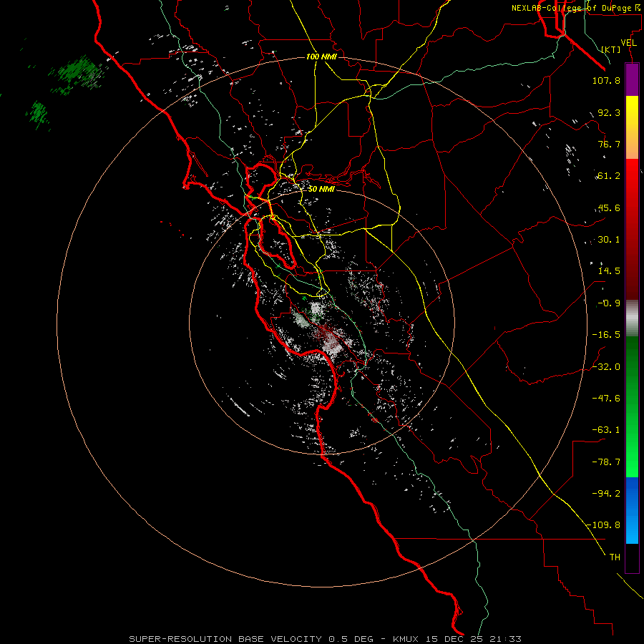Click the 92.3 scale value
The width and height of the screenshot is (644, 644).
[x=609, y=112]
